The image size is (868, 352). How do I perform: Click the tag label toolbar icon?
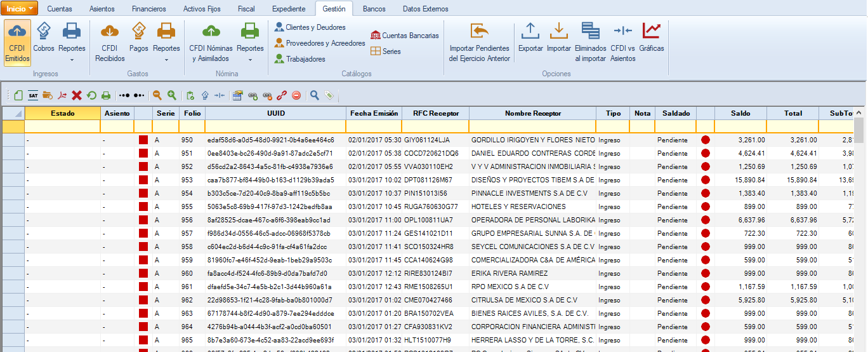329,95
